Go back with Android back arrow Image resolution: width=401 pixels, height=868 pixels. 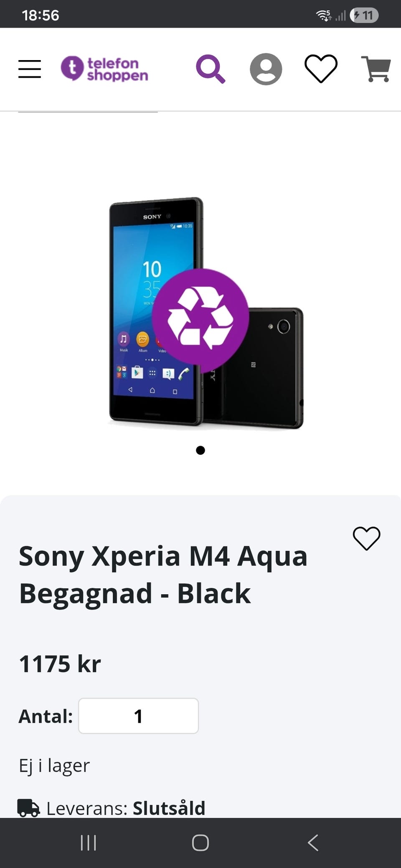(x=313, y=843)
